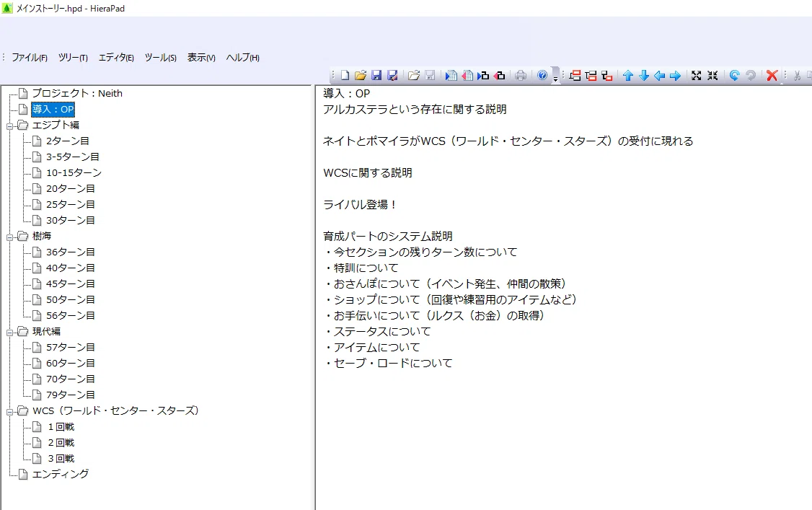The image size is (812, 510).
Task: Click the Expand all tree arrows icon
Action: pos(697,76)
